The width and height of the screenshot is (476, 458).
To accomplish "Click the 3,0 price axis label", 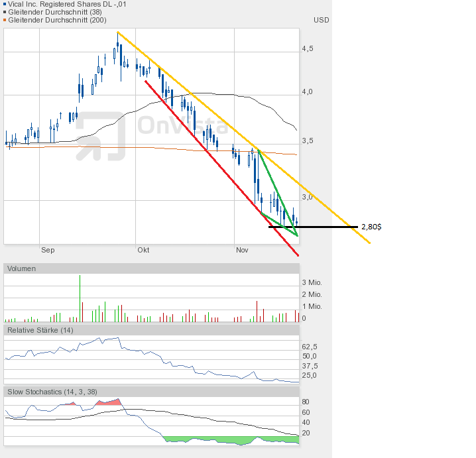I will pos(307,197).
